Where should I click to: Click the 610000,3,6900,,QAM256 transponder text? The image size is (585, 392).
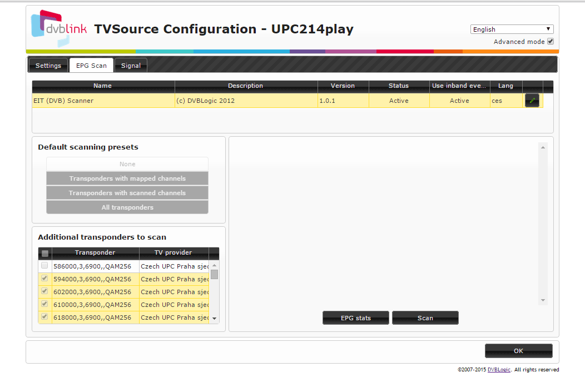(92, 305)
